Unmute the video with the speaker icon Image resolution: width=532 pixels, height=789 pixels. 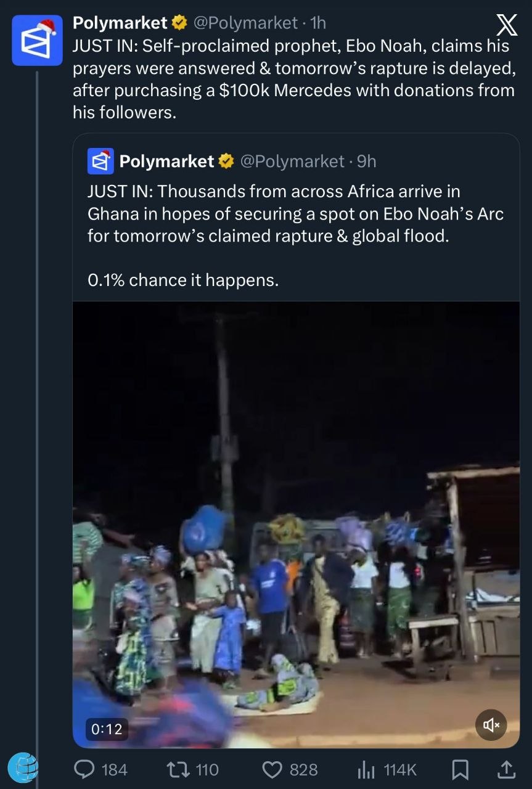(491, 726)
